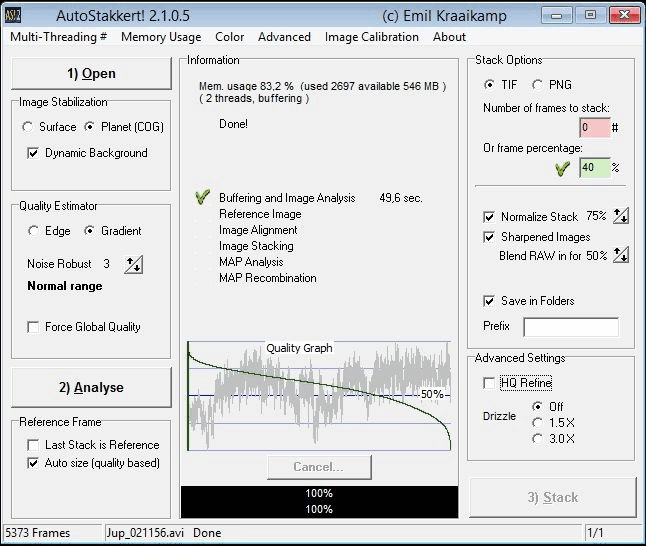Open the Memory Usage menu

(x=161, y=37)
